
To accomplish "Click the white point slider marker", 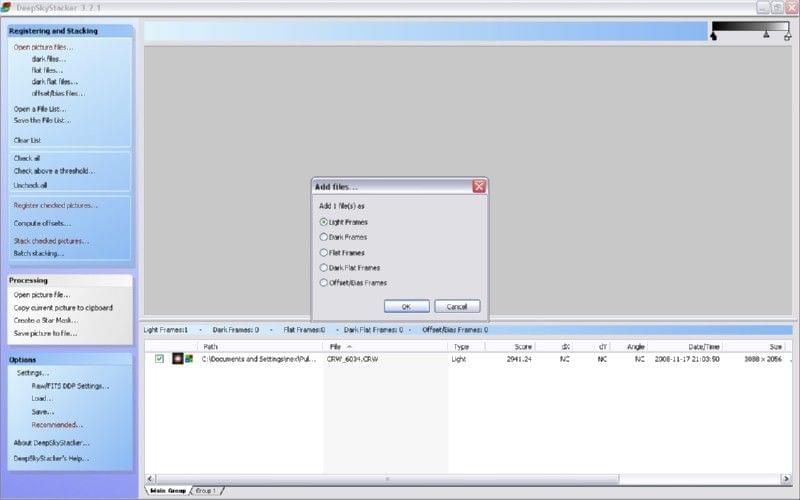I will [x=787, y=36].
